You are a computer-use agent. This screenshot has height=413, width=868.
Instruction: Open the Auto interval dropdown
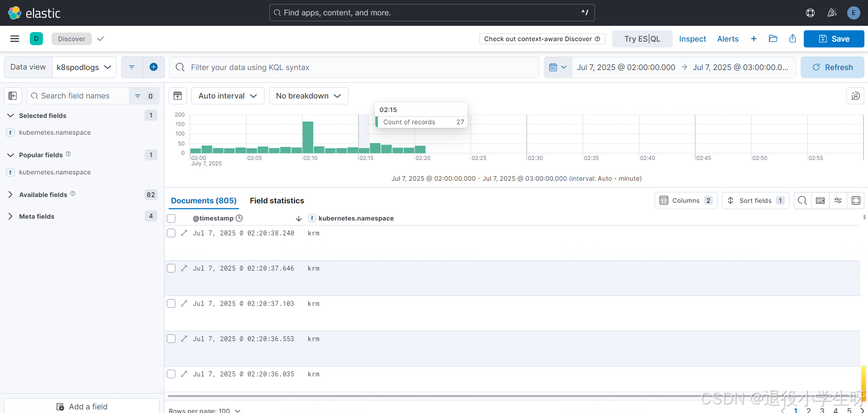(x=228, y=96)
